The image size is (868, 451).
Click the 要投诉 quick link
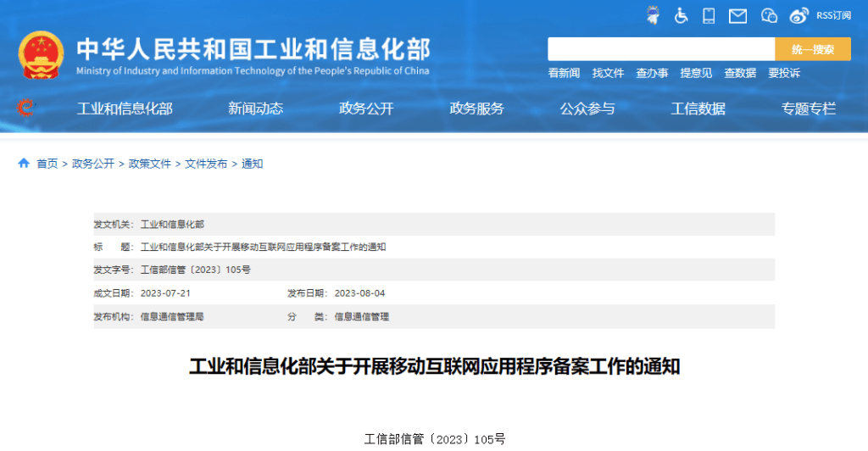coord(784,74)
